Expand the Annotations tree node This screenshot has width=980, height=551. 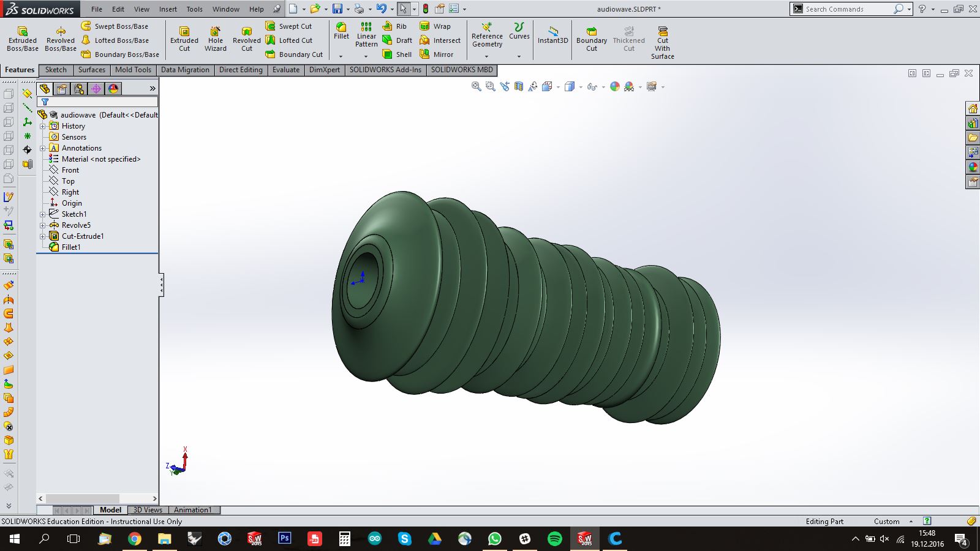[x=43, y=148]
